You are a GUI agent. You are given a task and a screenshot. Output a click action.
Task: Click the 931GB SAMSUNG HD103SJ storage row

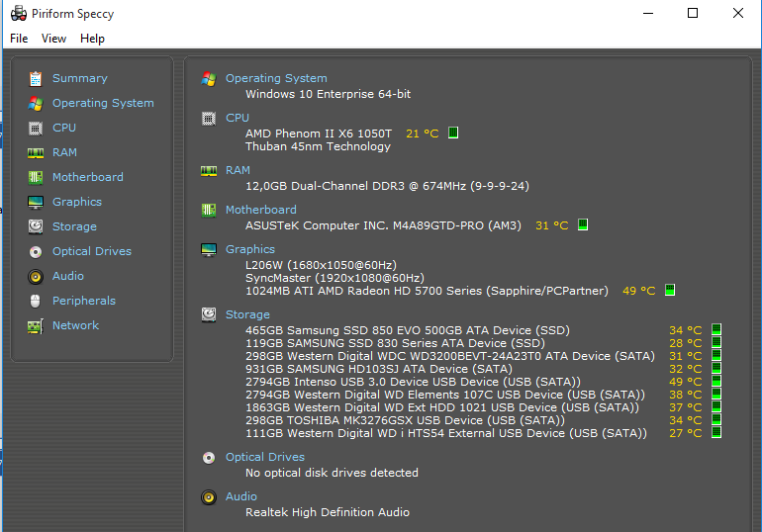tap(379, 369)
